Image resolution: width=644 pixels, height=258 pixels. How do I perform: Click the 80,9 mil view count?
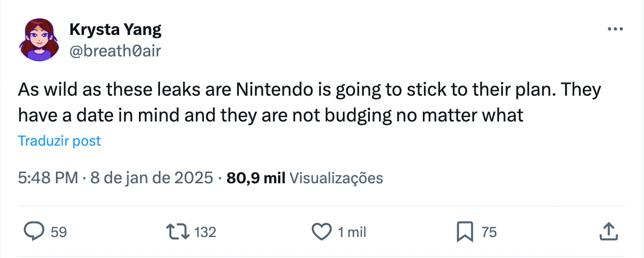256,178
